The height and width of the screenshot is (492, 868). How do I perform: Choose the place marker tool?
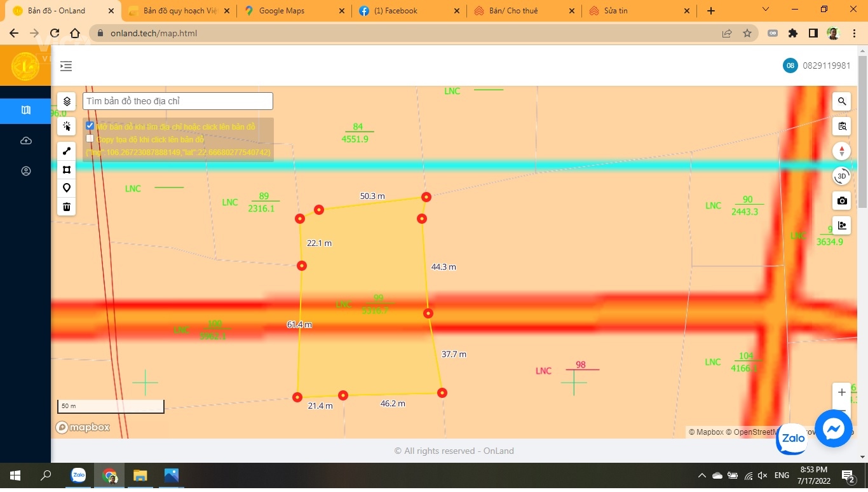67,188
